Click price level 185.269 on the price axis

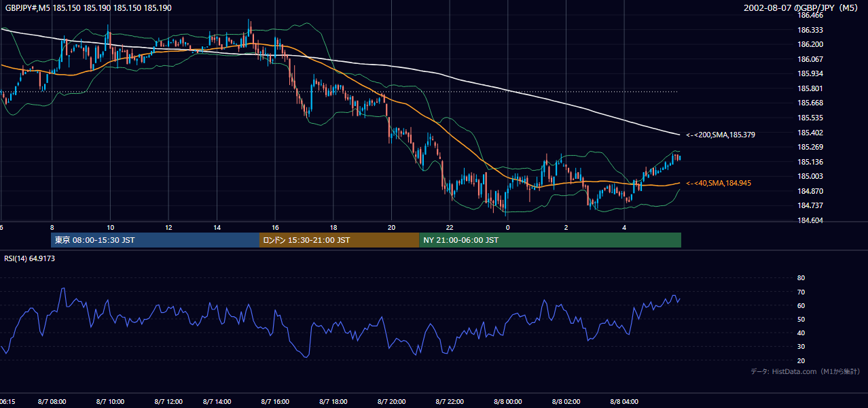(x=810, y=148)
